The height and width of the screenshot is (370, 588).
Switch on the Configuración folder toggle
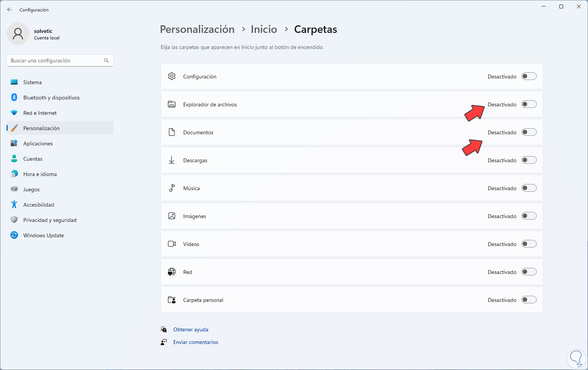(529, 77)
